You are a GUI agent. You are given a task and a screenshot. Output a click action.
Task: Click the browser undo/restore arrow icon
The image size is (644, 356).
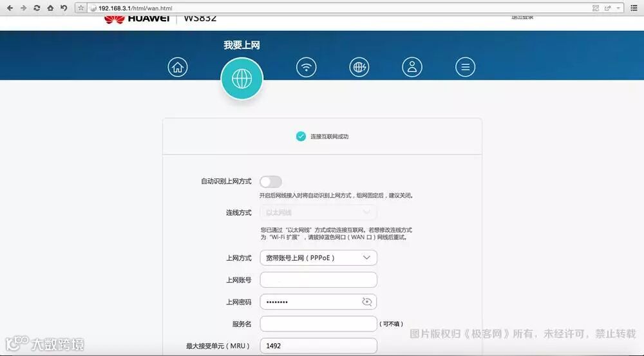(64, 8)
